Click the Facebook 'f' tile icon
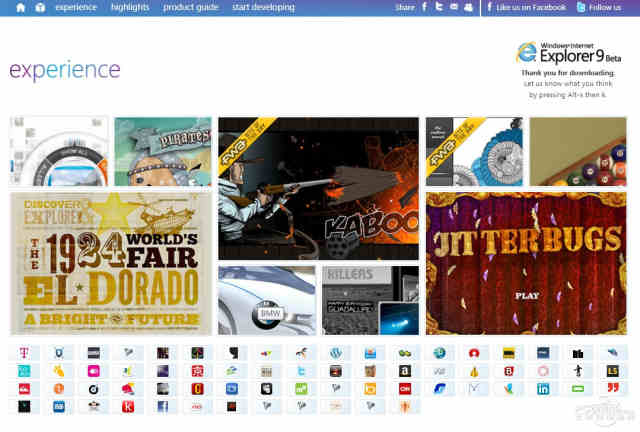 click(x=162, y=407)
